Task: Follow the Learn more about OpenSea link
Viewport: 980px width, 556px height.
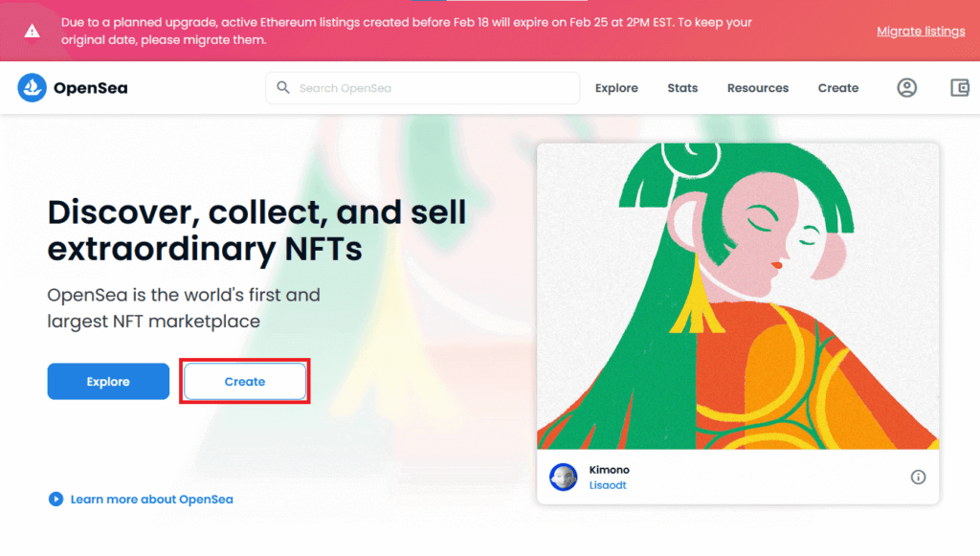Action: click(x=151, y=499)
